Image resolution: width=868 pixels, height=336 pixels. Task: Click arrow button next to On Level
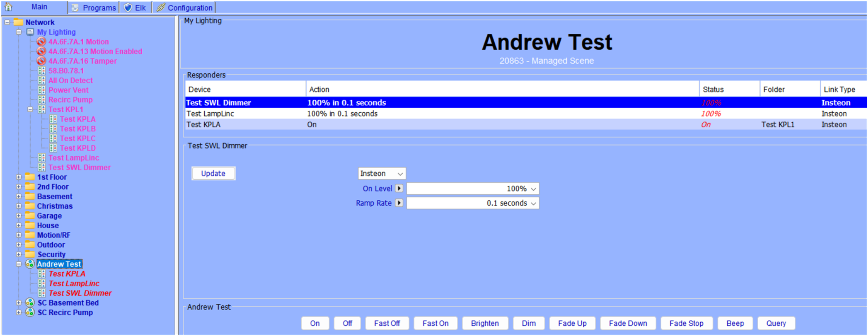click(399, 188)
